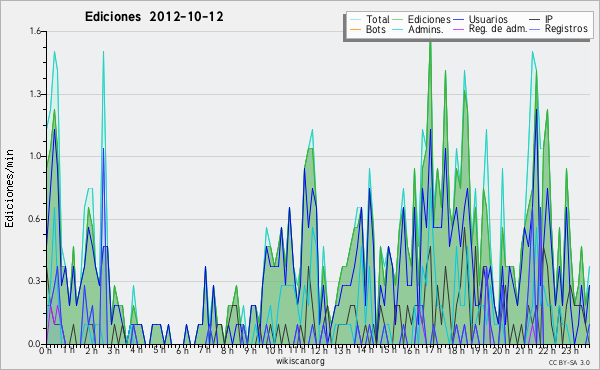Screen dimensions: 600x370
Task: Click the 'wikiscan.org' caption
Action: coord(300,361)
